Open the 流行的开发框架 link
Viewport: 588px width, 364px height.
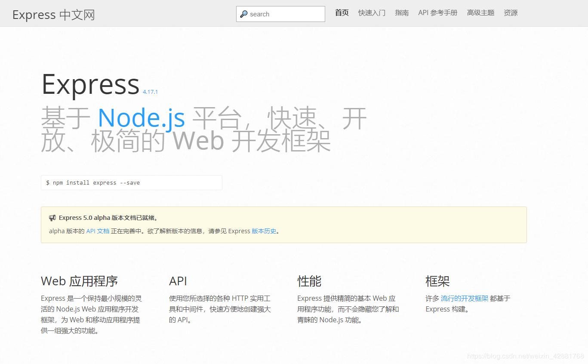tap(465, 298)
